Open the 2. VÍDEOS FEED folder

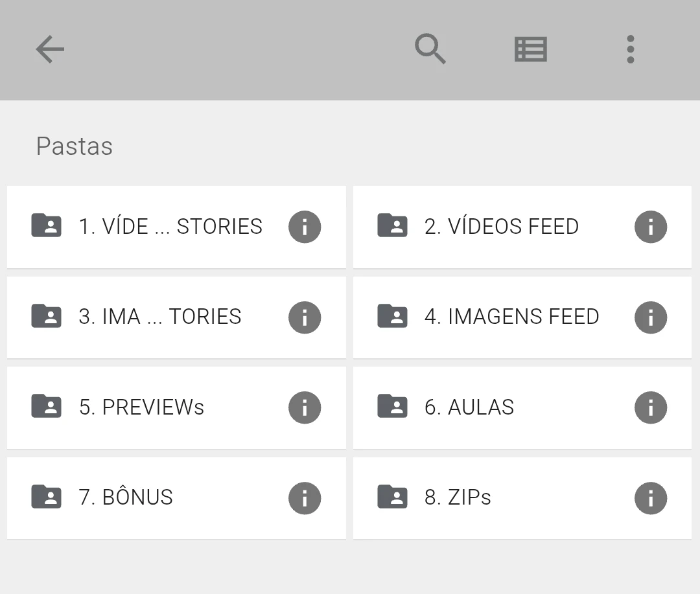501,227
